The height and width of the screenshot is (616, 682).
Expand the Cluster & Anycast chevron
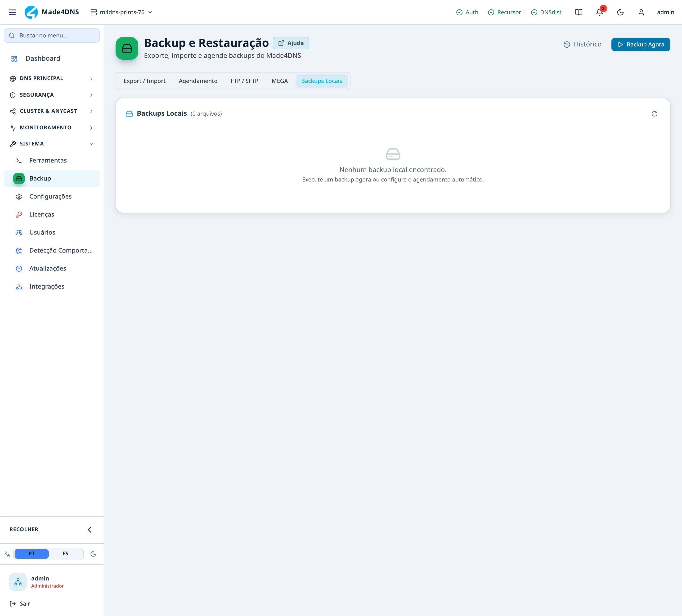tap(91, 111)
